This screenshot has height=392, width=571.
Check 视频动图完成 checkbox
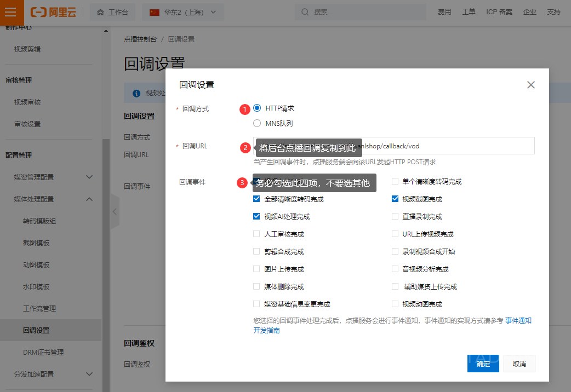pos(395,303)
